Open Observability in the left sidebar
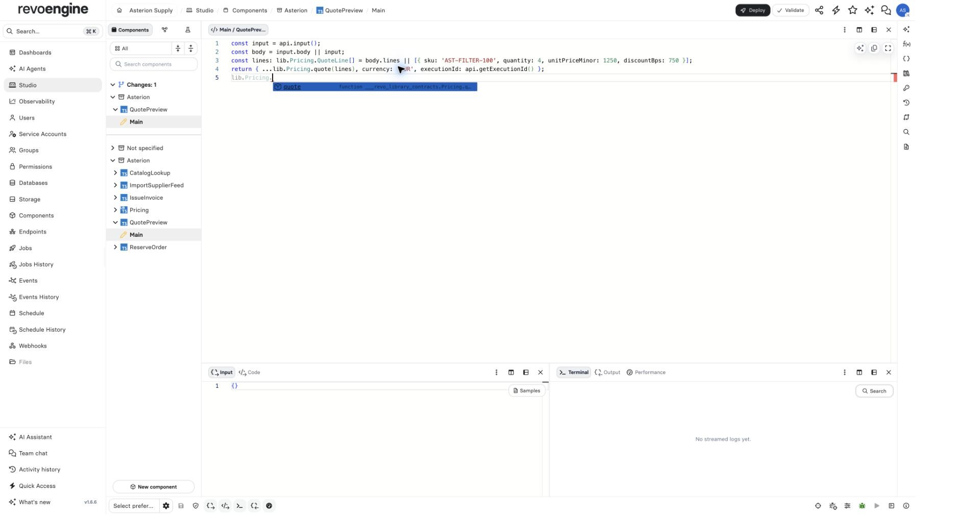 click(53, 102)
